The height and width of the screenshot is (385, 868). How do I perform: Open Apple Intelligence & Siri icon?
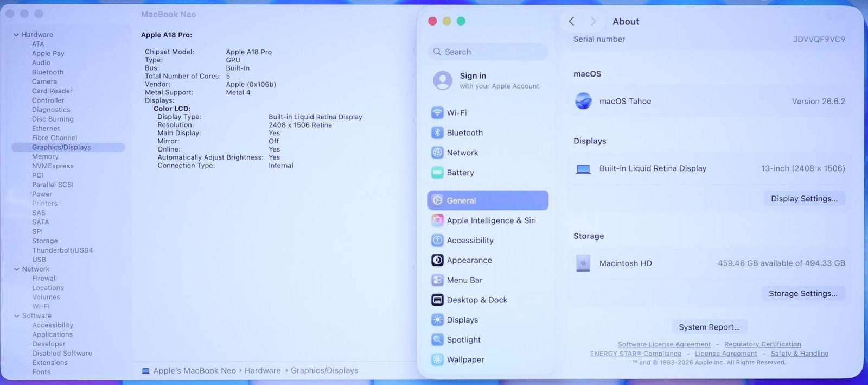437,220
